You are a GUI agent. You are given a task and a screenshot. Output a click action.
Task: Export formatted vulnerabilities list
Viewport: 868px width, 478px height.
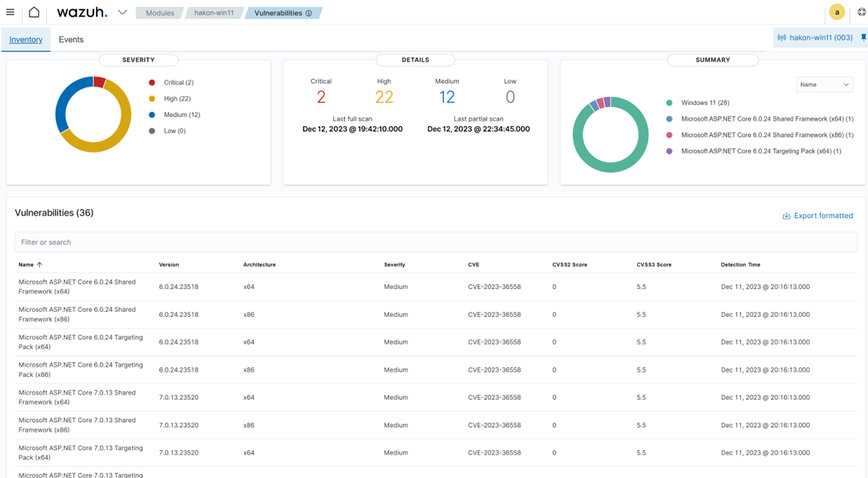817,215
